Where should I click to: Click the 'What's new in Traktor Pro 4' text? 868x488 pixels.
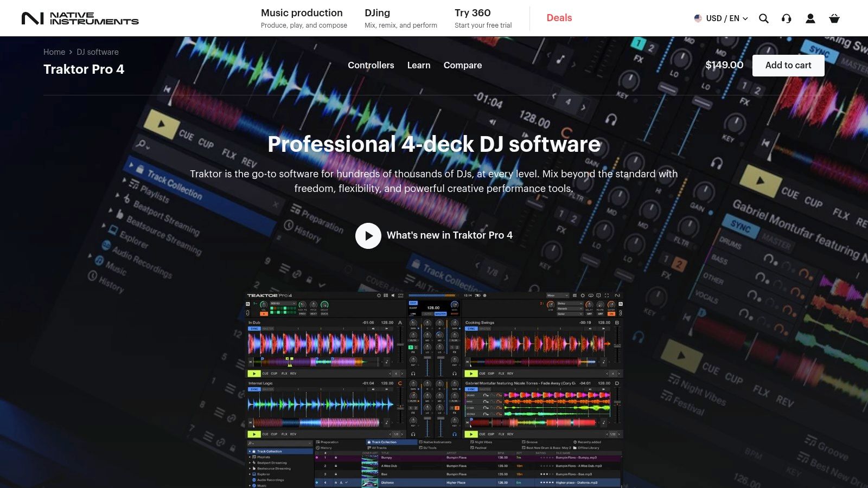pyautogui.click(x=450, y=235)
